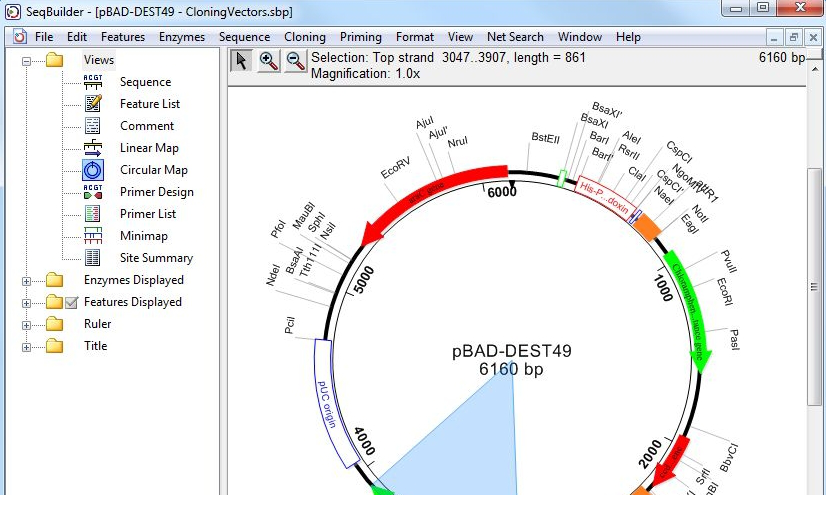This screenshot has height=514, width=826.
Task: Click the red ccdB gene arrow
Action: click(x=670, y=463)
